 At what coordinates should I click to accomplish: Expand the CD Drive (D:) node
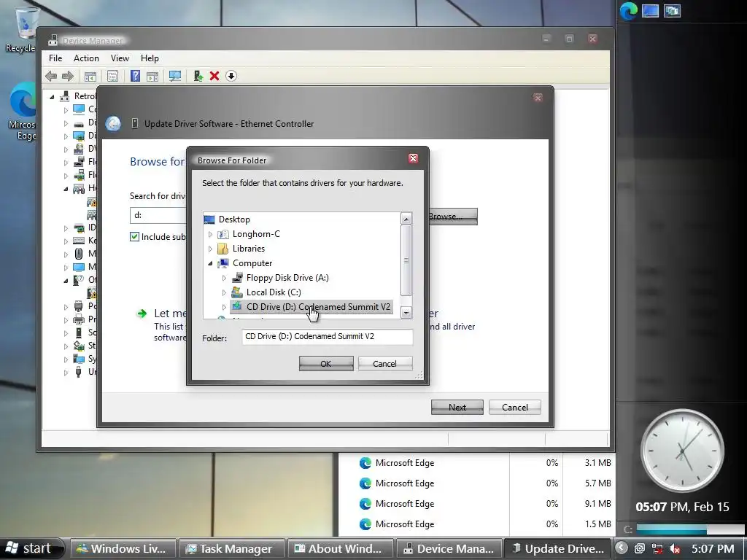pos(224,307)
